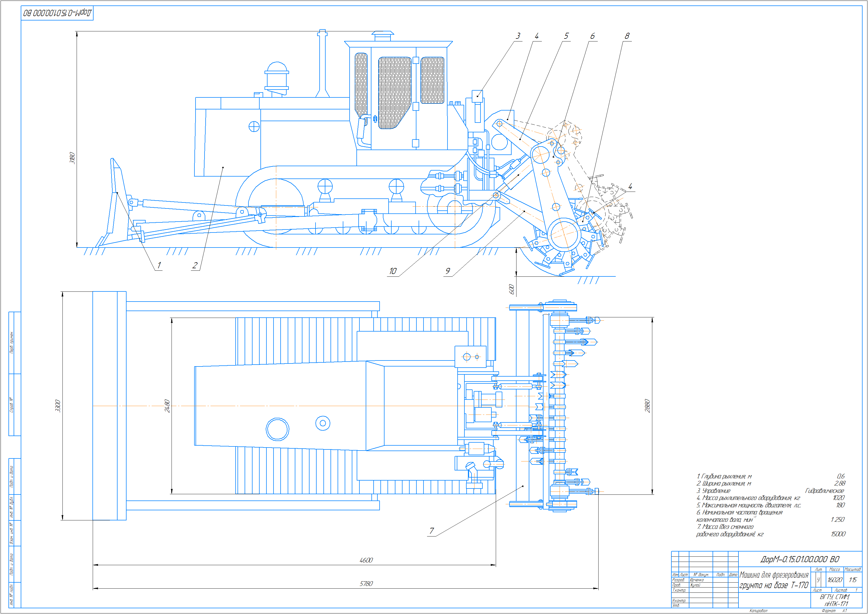Select the 5780 overall length dimension

[366, 583]
